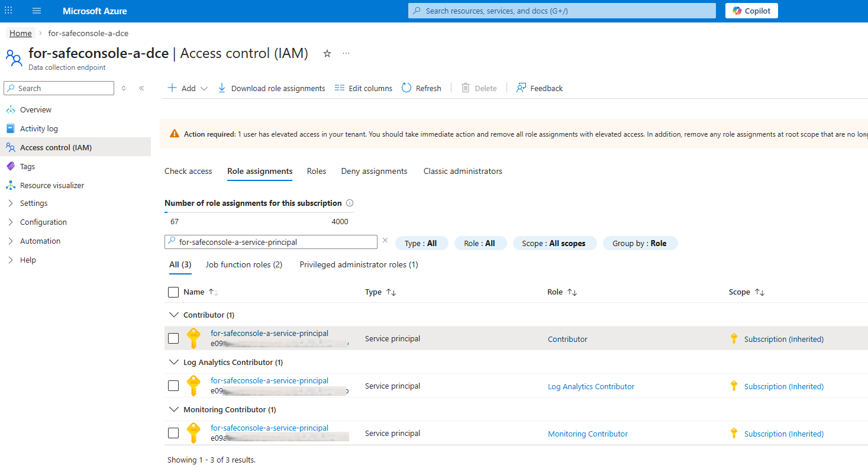Click the Copilot button
Viewport: 868px width, 475px height.
coord(751,11)
